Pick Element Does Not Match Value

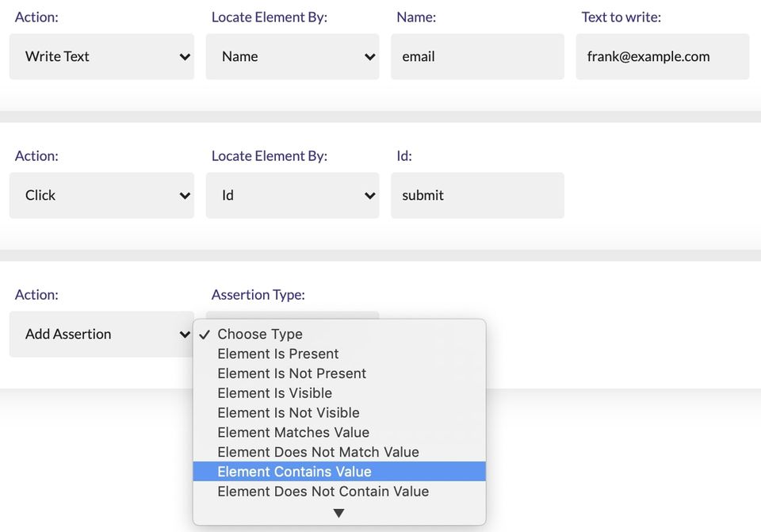click(x=318, y=452)
